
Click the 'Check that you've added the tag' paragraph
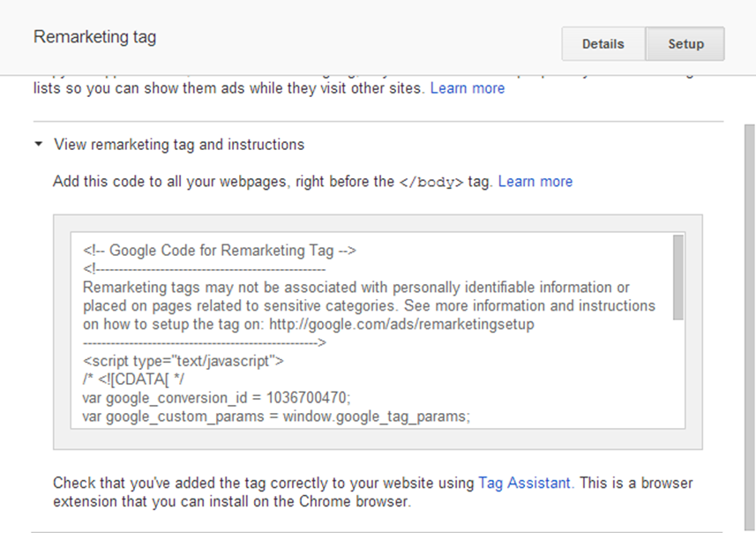(x=265, y=483)
